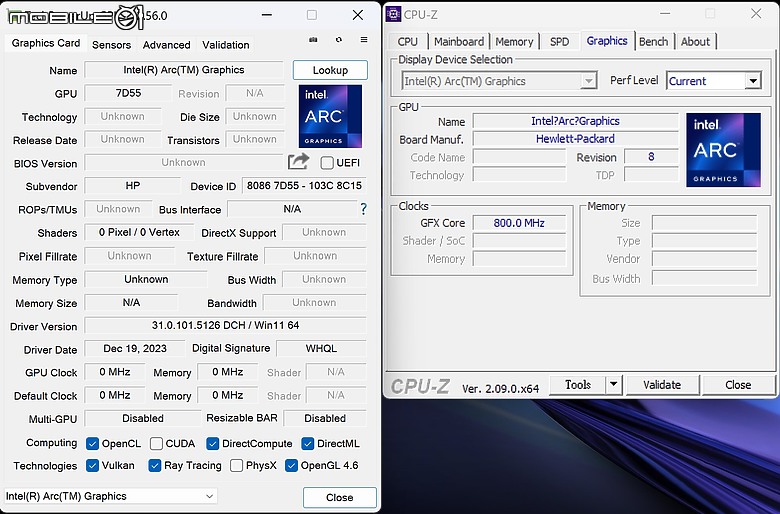Click the Intel Arc logo in GPU-Z
Image resolution: width=780 pixels, height=514 pixels.
(x=330, y=116)
